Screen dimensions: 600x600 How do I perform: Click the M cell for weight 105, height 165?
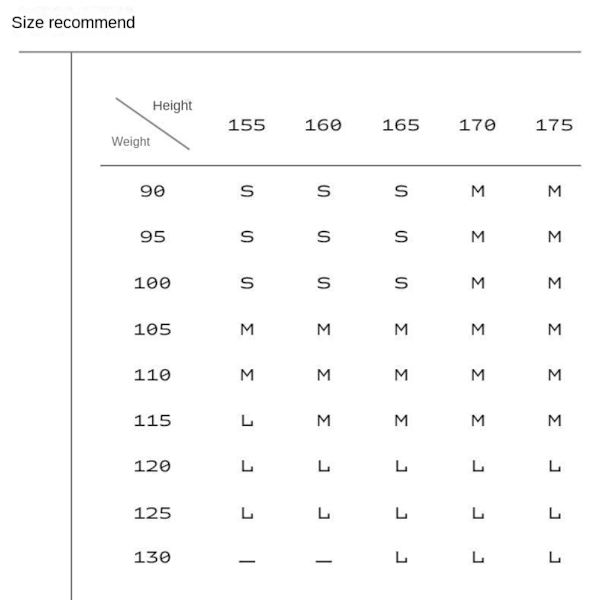tap(401, 329)
